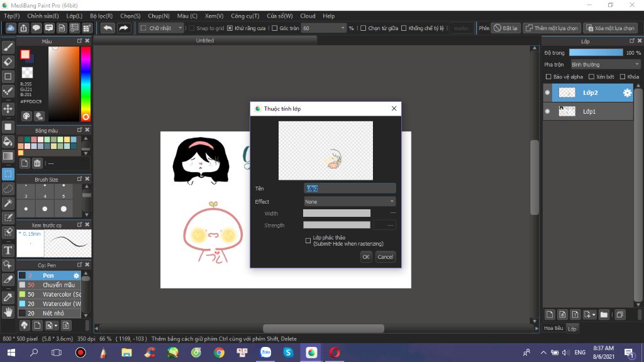
Task: Open Zalo from the taskbar
Action: point(266,353)
